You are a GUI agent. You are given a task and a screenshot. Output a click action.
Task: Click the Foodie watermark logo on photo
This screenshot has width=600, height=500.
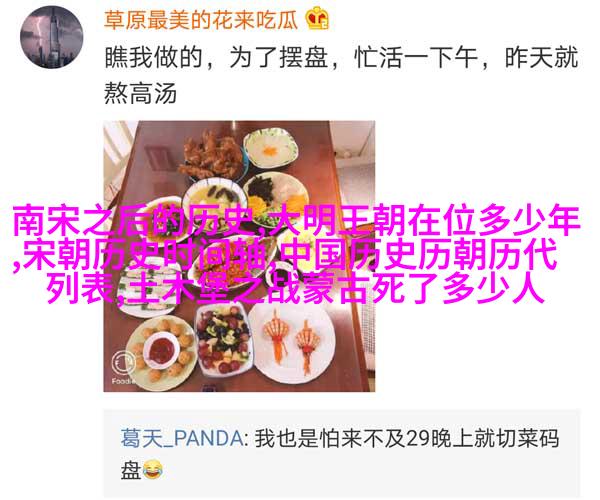[123, 367]
